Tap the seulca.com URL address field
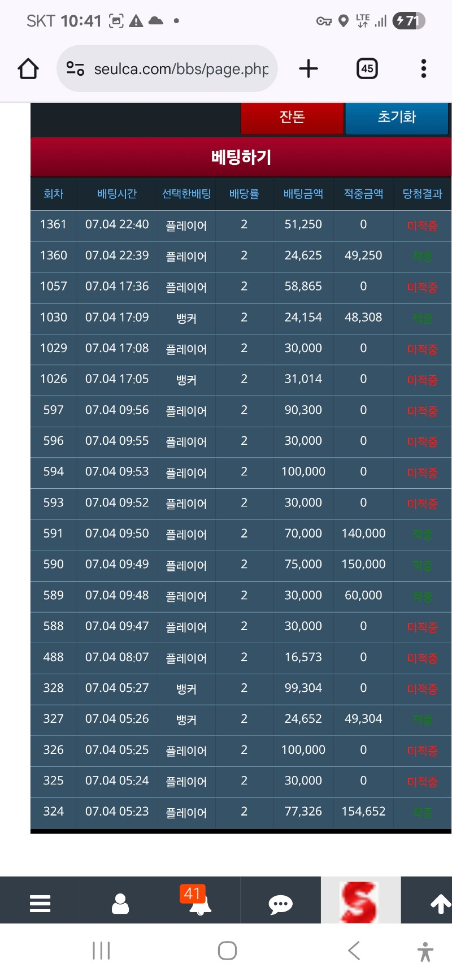The image size is (452, 980). [181, 69]
